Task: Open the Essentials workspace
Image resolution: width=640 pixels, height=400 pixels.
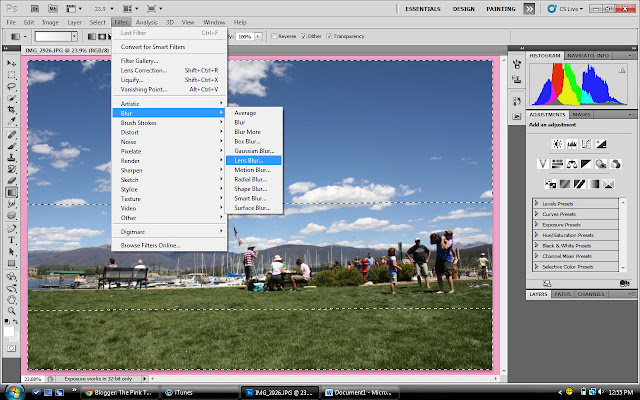Action: pos(422,9)
